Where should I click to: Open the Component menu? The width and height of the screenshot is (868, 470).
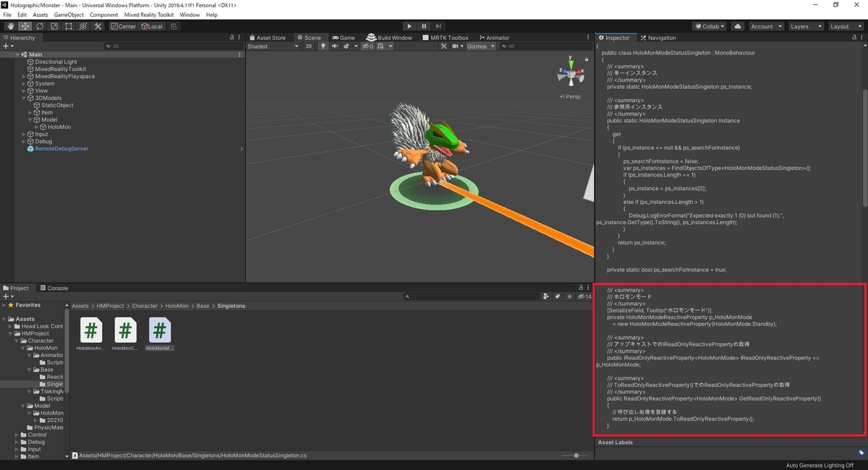pyautogui.click(x=104, y=14)
